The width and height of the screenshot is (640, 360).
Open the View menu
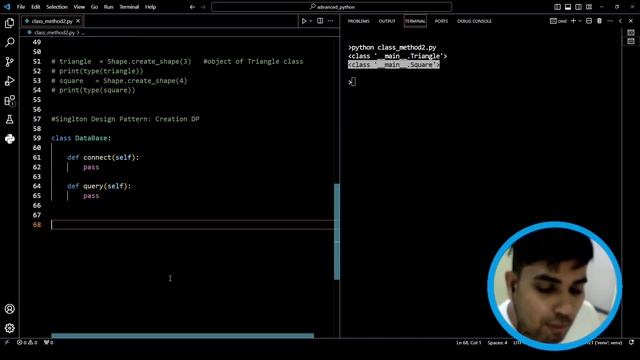coord(79,7)
